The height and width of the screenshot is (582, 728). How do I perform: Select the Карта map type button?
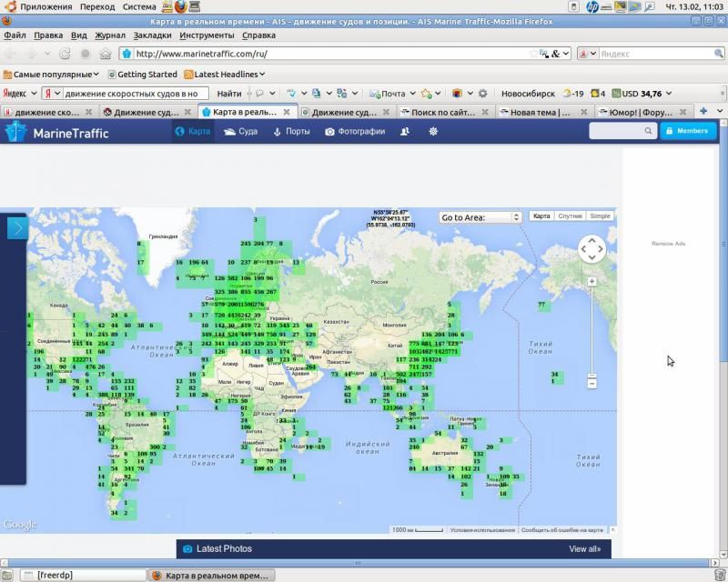[541, 216]
